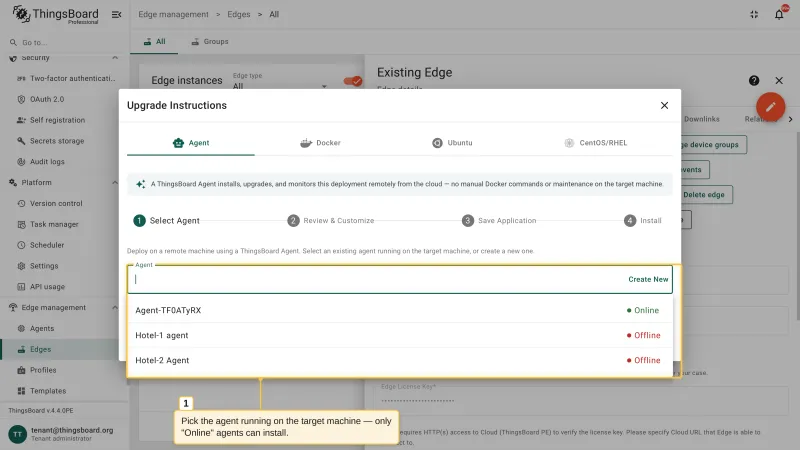Viewport: 800px width, 450px height.
Task: Select the CentOS/RHEL tab
Action: (595, 143)
